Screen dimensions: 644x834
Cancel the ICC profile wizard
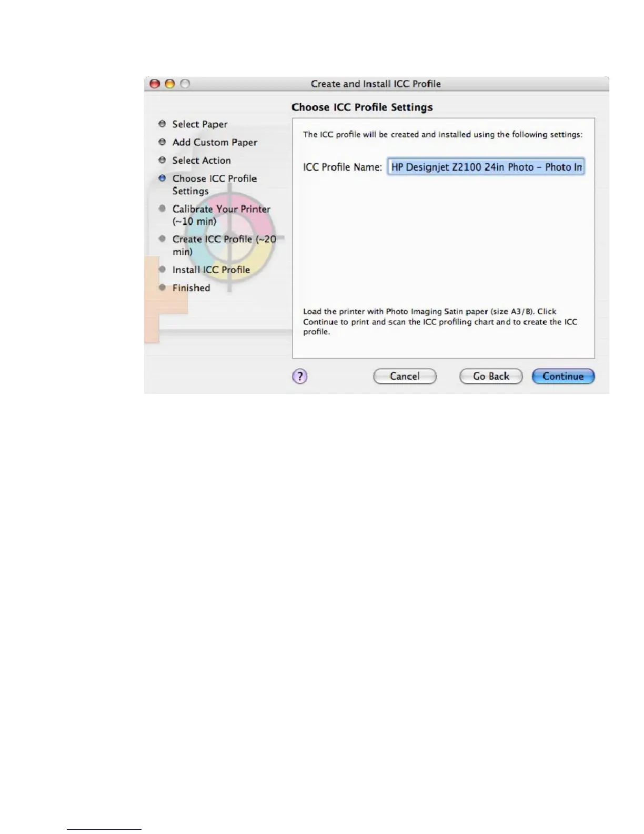(x=405, y=376)
